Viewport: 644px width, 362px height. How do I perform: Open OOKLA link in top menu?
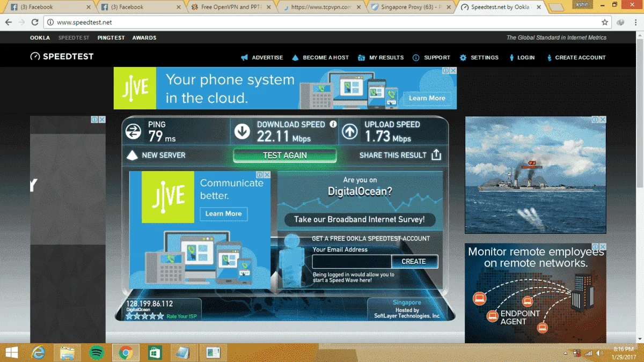point(40,38)
